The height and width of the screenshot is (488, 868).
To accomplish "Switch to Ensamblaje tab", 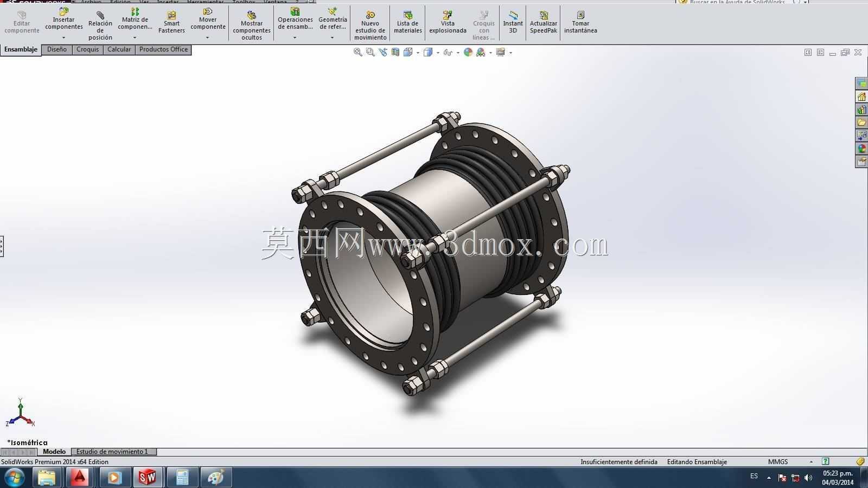I will coord(21,49).
